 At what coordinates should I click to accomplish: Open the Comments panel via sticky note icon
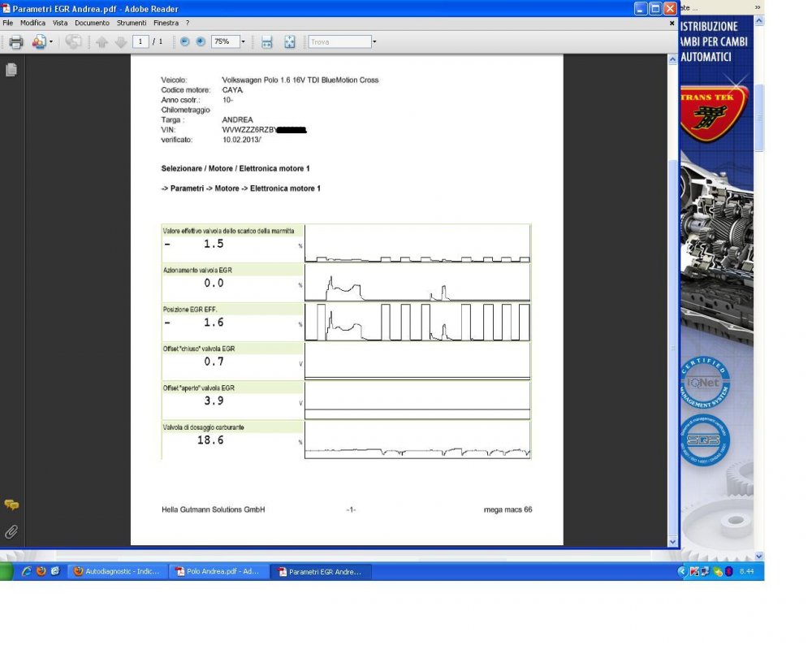pos(11,504)
